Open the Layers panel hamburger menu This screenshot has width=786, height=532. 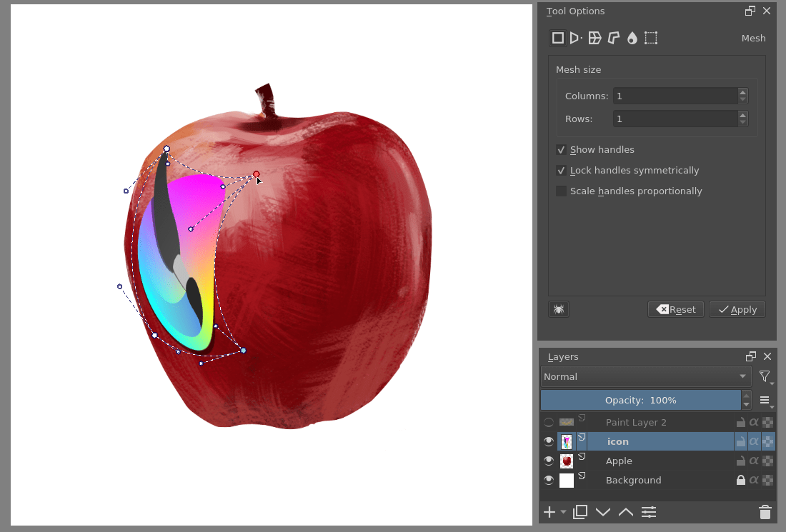tap(765, 401)
